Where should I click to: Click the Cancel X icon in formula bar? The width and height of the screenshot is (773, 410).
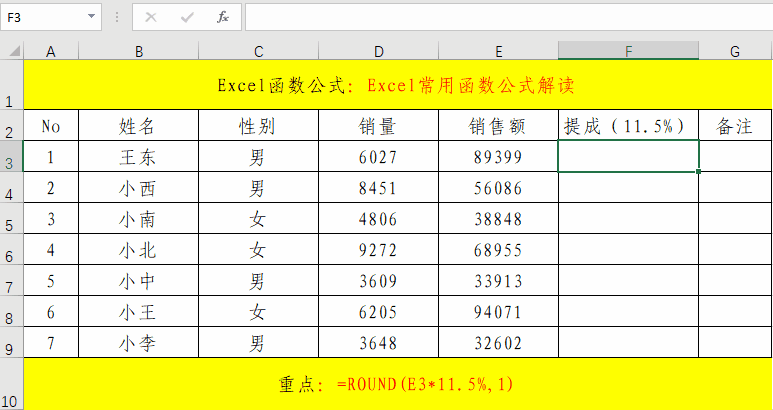coord(151,18)
